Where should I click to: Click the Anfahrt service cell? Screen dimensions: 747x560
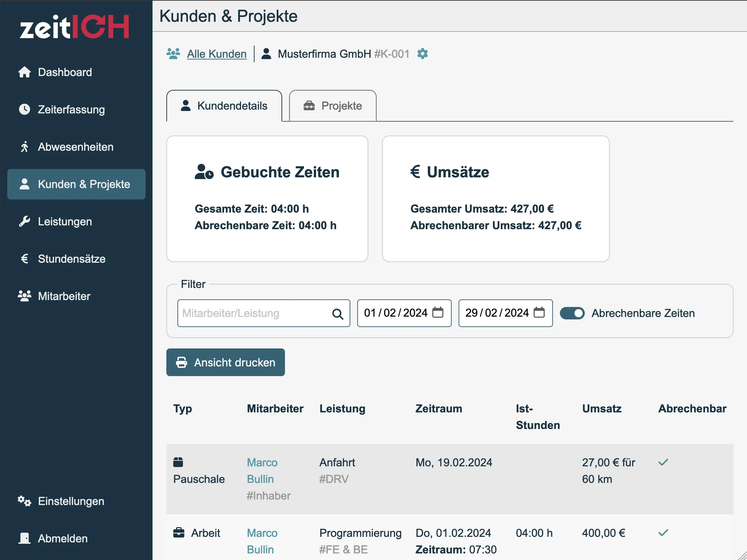pyautogui.click(x=337, y=463)
